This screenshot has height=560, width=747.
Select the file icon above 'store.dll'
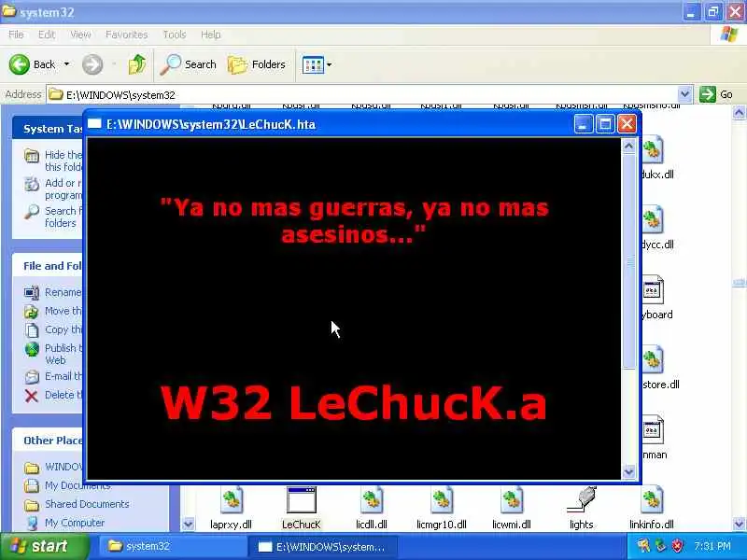(652, 359)
